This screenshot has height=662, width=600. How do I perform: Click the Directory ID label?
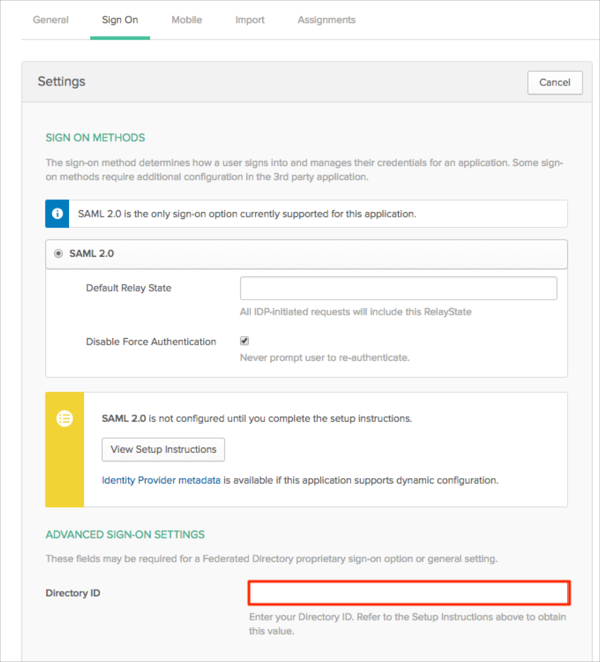73,593
